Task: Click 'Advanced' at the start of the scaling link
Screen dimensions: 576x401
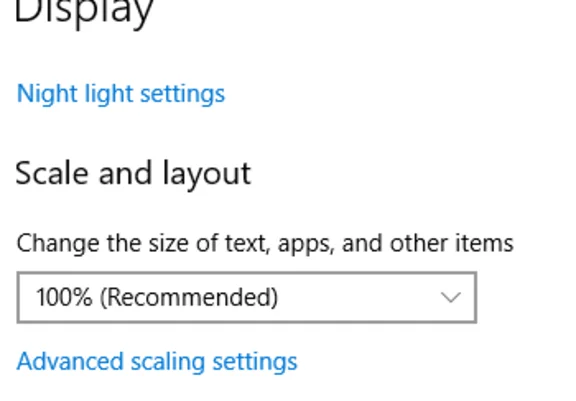Action: [x=70, y=361]
